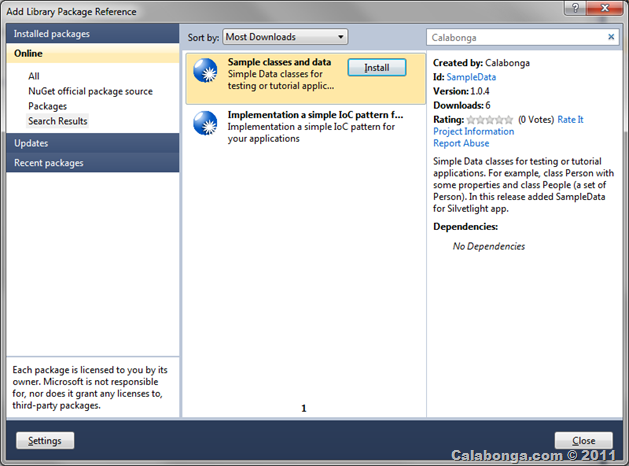Image resolution: width=629 pixels, height=466 pixels.
Task: Click the IoC pattern package icon
Action: 205,123
